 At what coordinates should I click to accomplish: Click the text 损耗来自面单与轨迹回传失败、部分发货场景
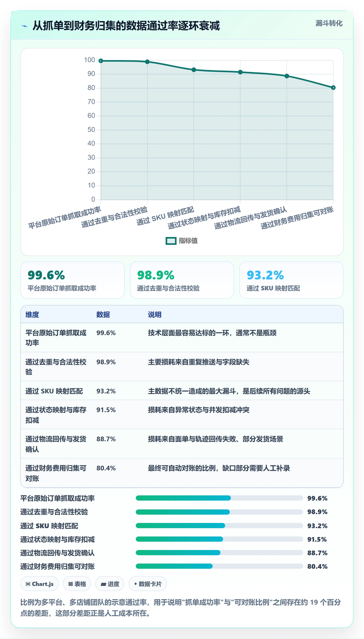[216, 439]
